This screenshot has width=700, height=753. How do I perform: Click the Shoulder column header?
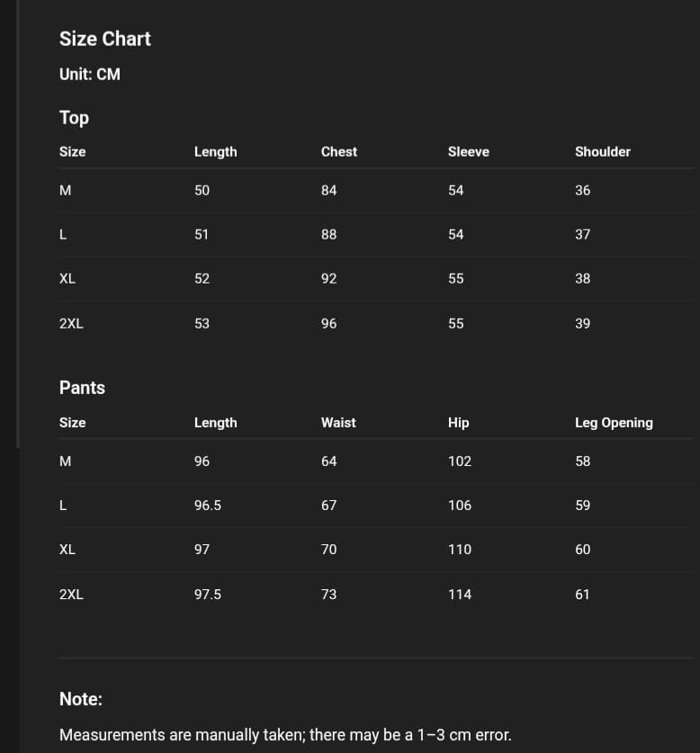pos(603,152)
